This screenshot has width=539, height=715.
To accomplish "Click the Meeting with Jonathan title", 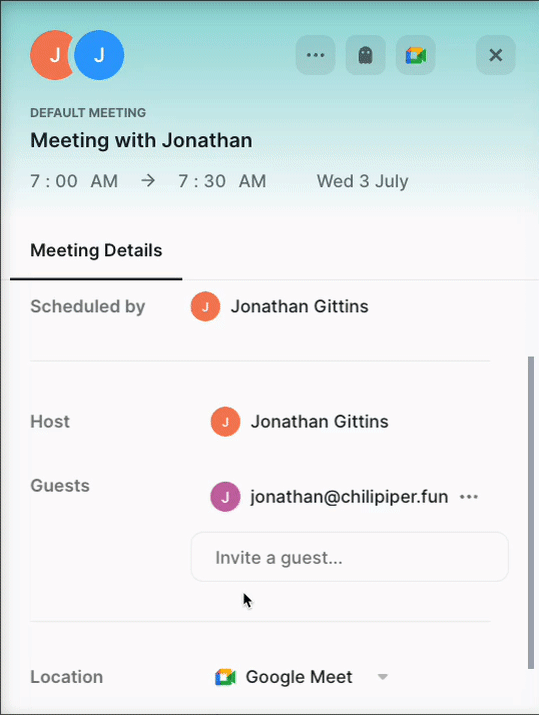I will click(141, 140).
